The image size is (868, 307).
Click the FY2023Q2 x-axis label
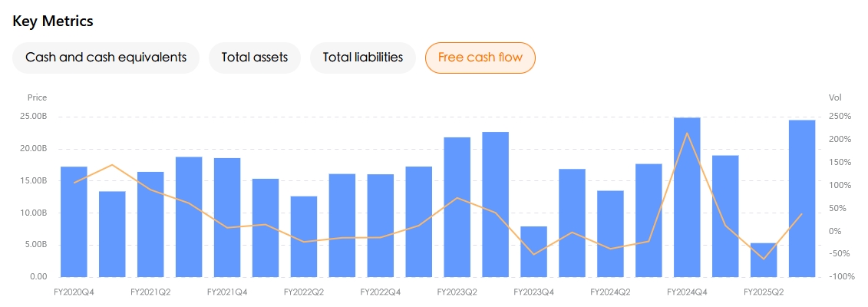point(457,292)
